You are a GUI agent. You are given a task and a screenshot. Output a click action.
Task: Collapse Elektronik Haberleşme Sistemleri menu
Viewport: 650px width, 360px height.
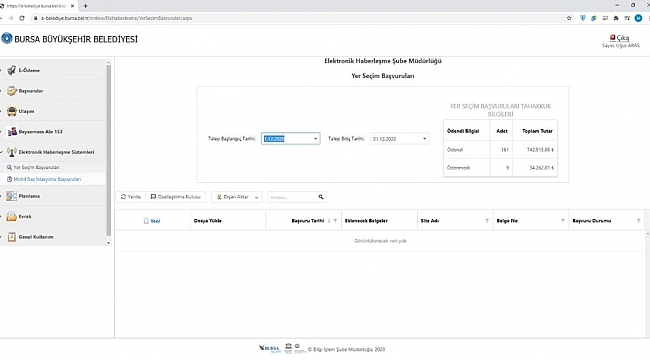(53, 152)
